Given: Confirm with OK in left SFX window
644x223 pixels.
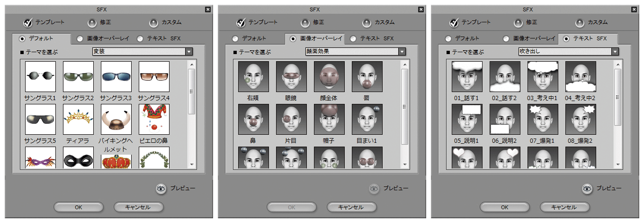Looking at the screenshot, I should 79,207.
